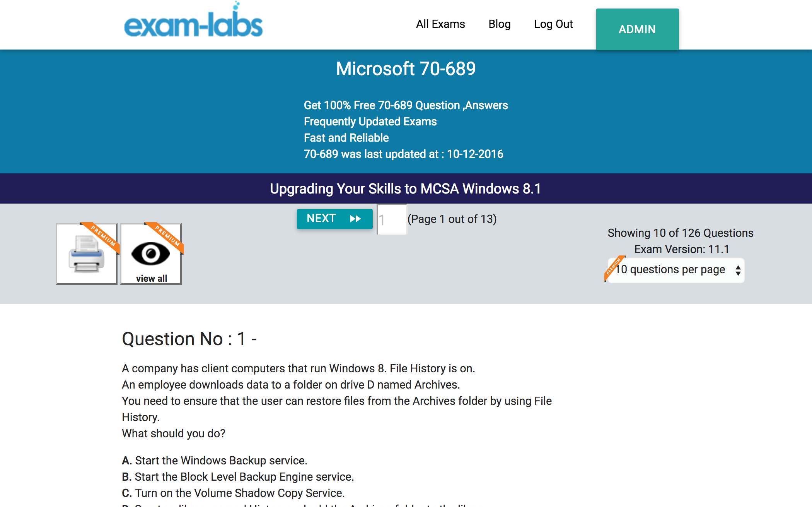Select answer B Block Level Backup Engine
The height and width of the screenshot is (507, 812).
coord(238,477)
